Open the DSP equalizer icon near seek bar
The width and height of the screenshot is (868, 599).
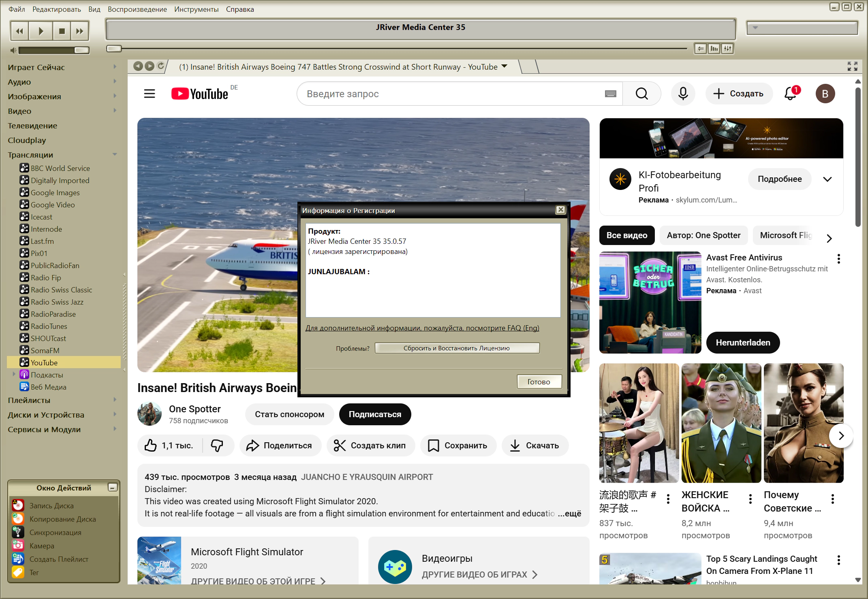point(728,49)
